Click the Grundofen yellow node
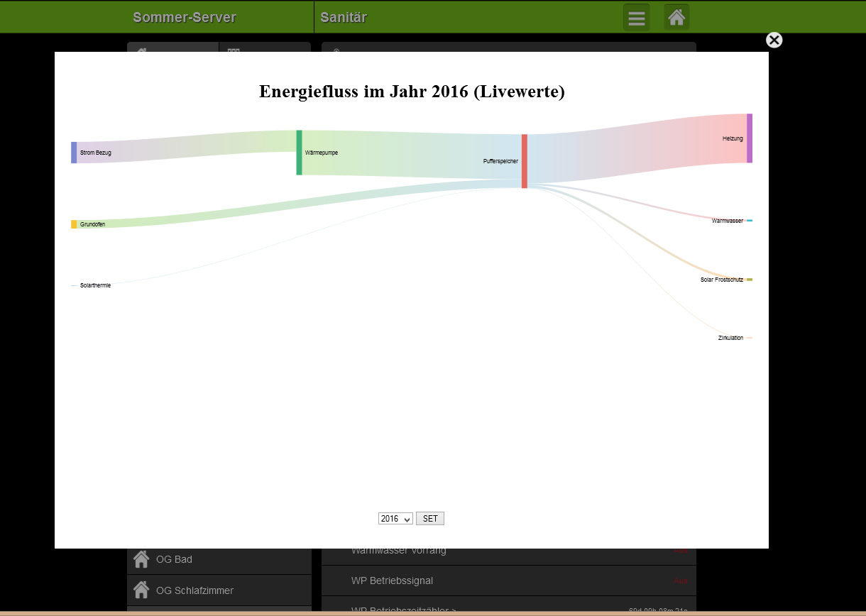 pyautogui.click(x=74, y=224)
